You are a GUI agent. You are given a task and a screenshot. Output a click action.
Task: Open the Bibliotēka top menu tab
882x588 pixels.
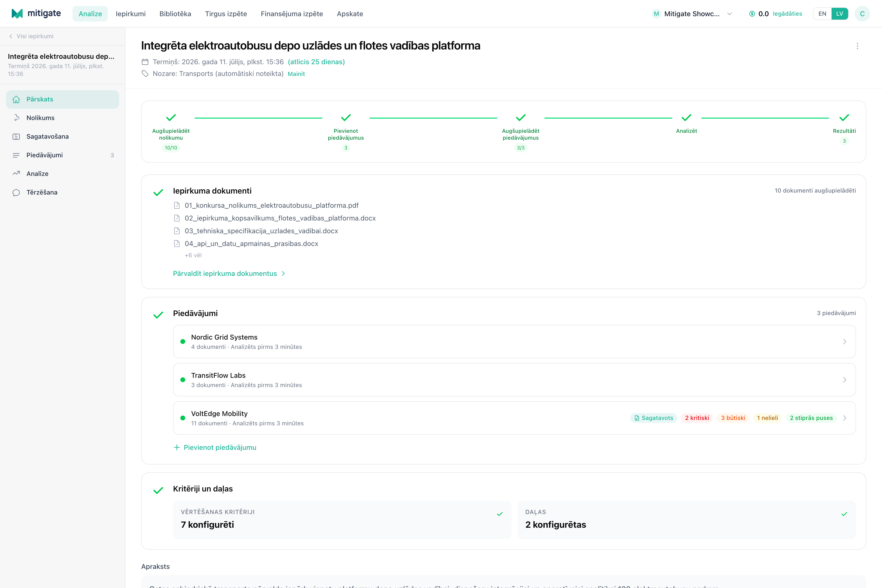pos(175,14)
